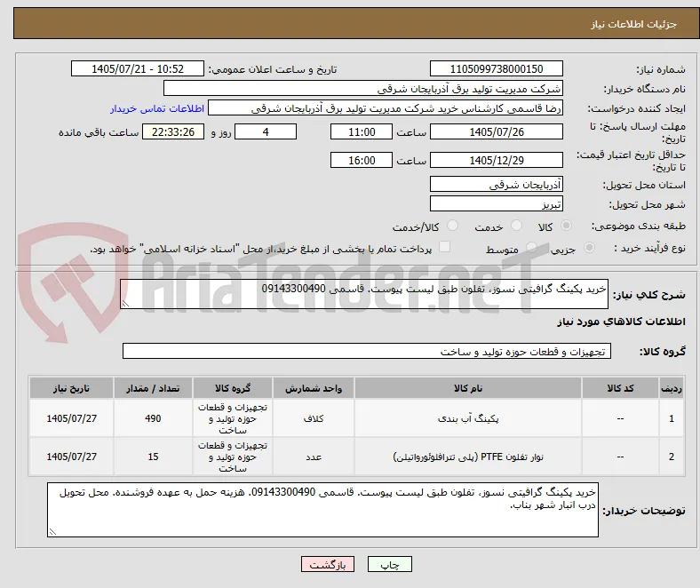Click the resize handle of description textarea
The height and width of the screenshot is (588, 700).
(125, 304)
